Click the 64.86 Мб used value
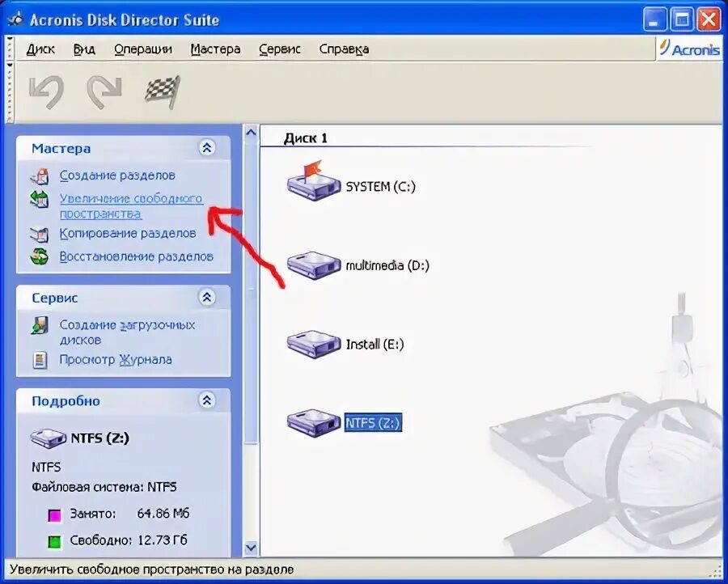The image size is (728, 584). 163,514
